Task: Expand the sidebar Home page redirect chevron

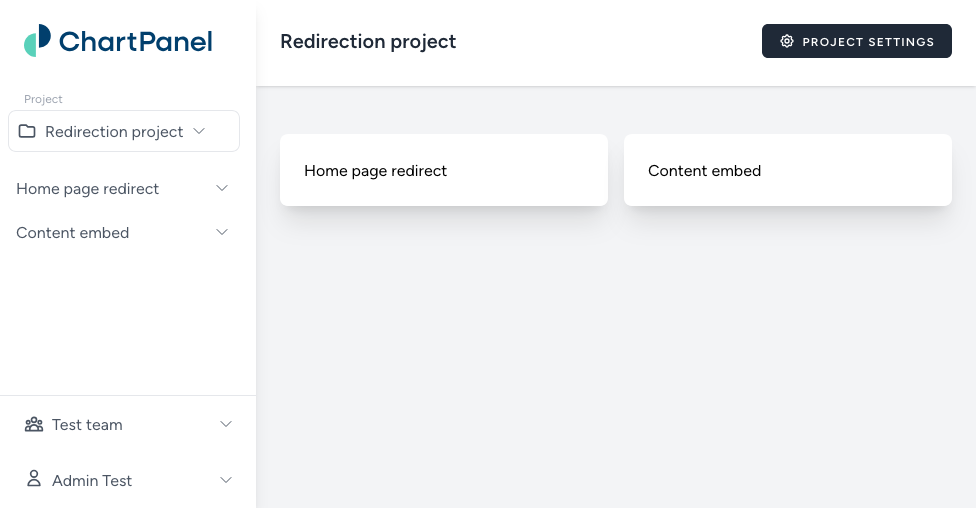Action: (x=222, y=188)
